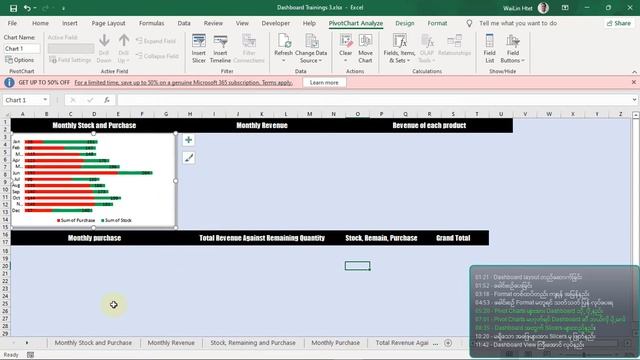This screenshot has width=640, height=360.
Task: Undo the last action
Action: (x=27, y=8)
